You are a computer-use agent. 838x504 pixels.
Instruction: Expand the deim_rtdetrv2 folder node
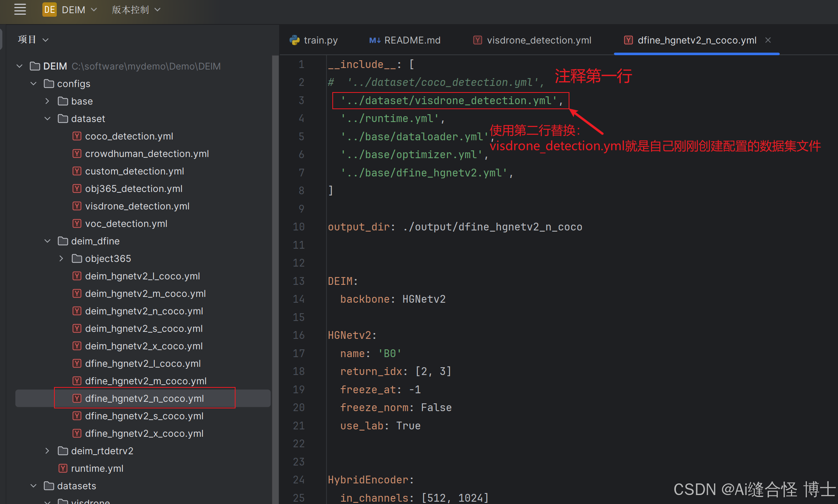pyautogui.click(x=47, y=451)
